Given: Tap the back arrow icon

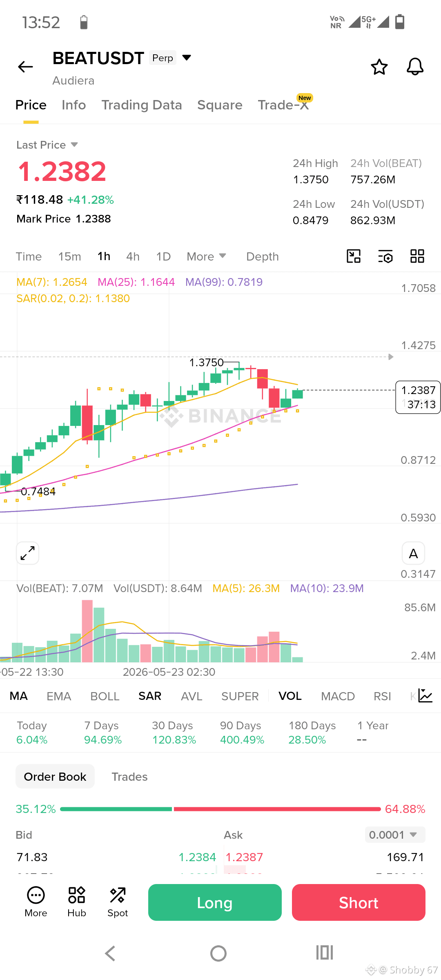Looking at the screenshot, I should click(x=25, y=67).
